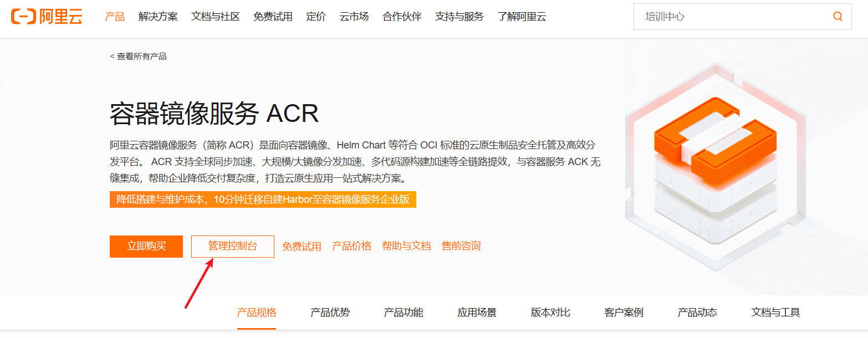Switch to the 产品动态 tab

click(x=697, y=313)
